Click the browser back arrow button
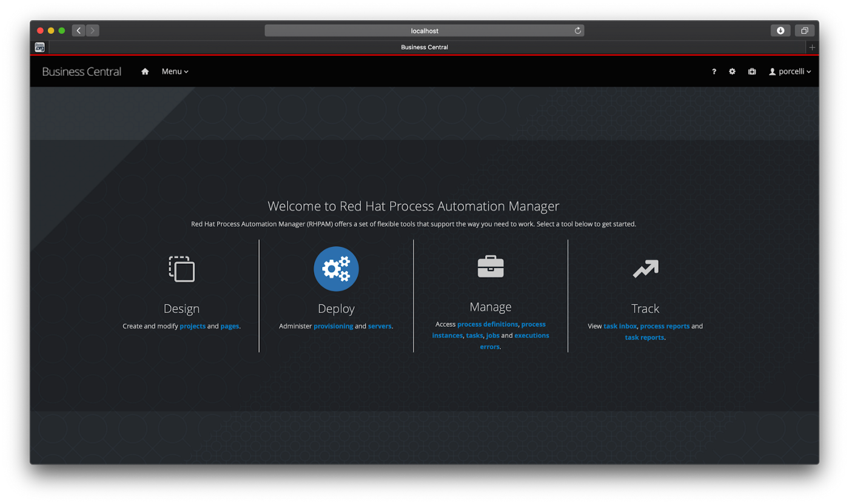The image size is (849, 504). coord(78,30)
